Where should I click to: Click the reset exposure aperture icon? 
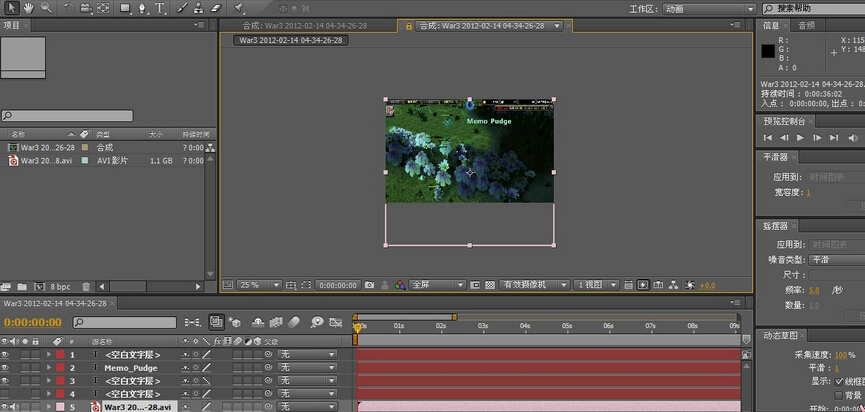click(x=690, y=285)
